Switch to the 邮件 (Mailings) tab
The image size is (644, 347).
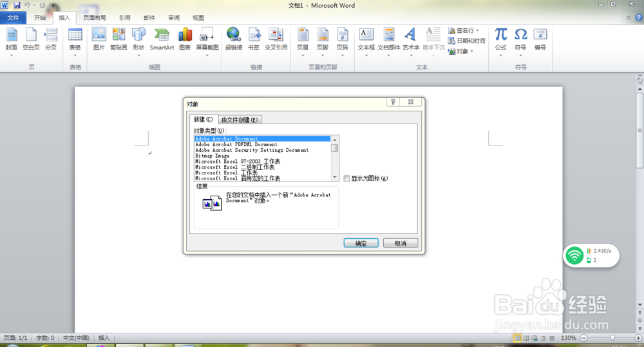(x=149, y=17)
